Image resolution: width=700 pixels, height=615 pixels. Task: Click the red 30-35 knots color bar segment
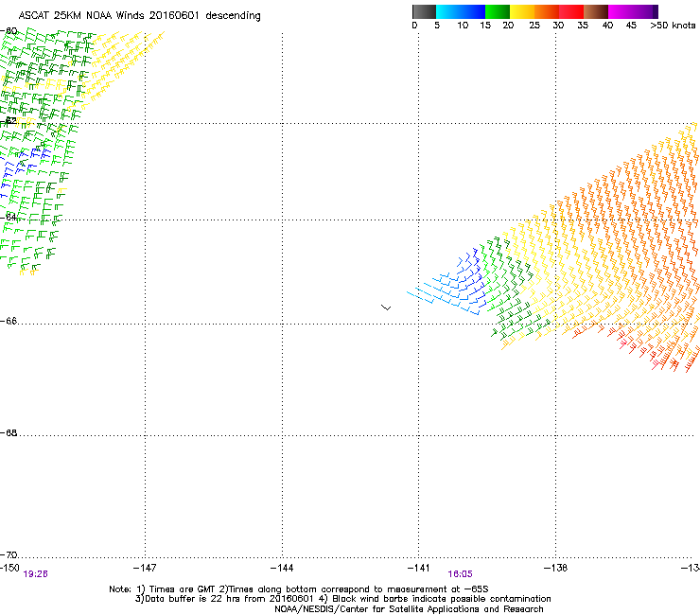click(x=571, y=11)
